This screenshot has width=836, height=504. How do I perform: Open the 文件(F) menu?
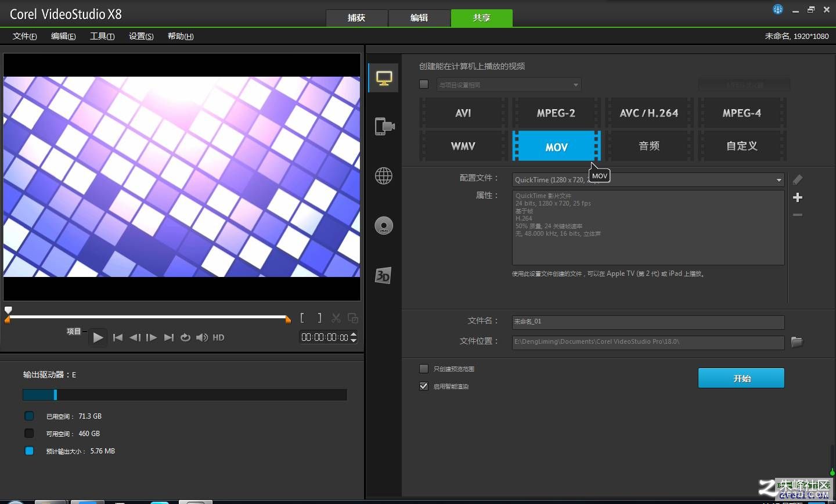pyautogui.click(x=25, y=36)
